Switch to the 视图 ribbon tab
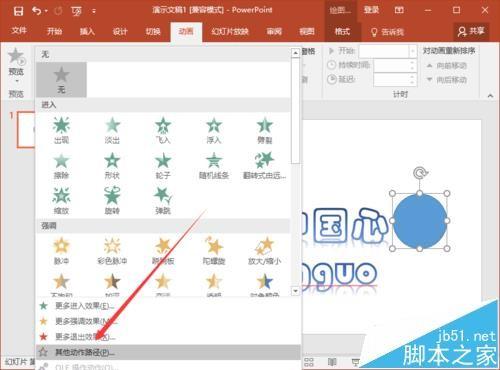 pyautogui.click(x=307, y=32)
